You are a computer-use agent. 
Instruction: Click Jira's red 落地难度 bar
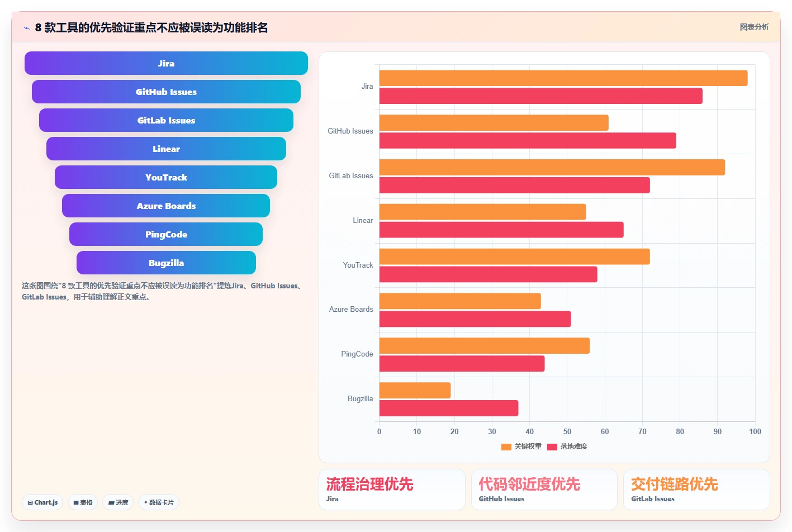coord(541,96)
